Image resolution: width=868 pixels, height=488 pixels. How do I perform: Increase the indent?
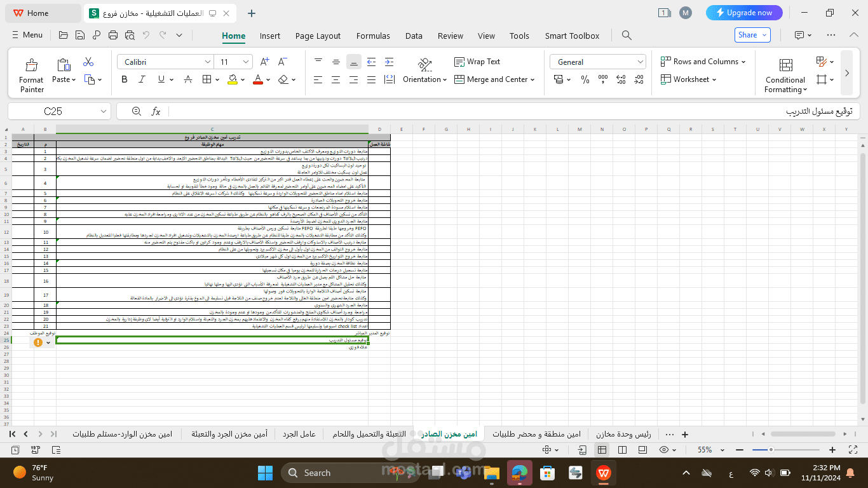coord(390,62)
